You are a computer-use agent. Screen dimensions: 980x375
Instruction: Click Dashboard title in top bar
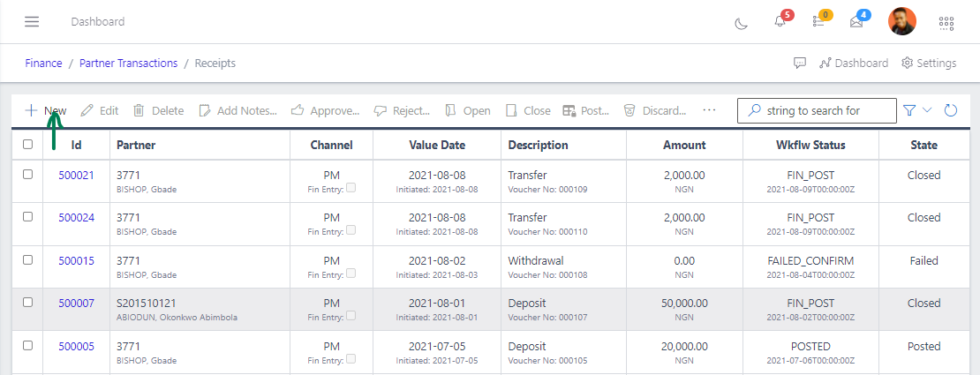pos(97,22)
